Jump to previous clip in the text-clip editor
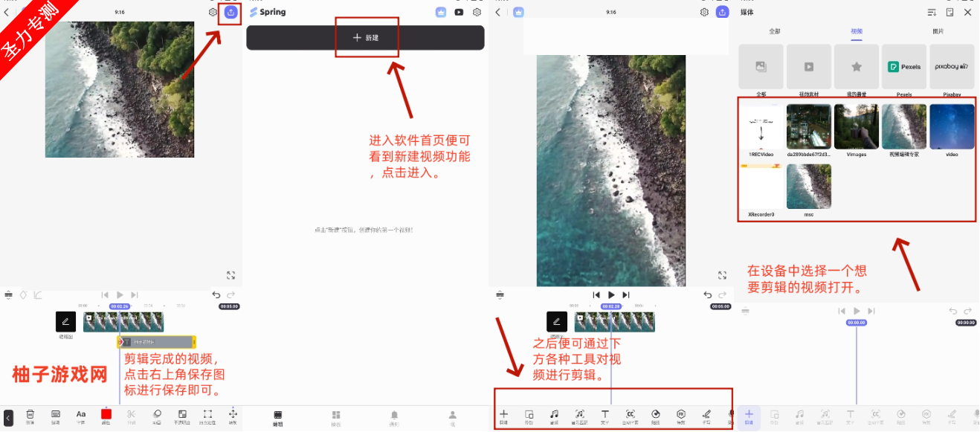Screen dimensions: 980x432 click(x=106, y=295)
